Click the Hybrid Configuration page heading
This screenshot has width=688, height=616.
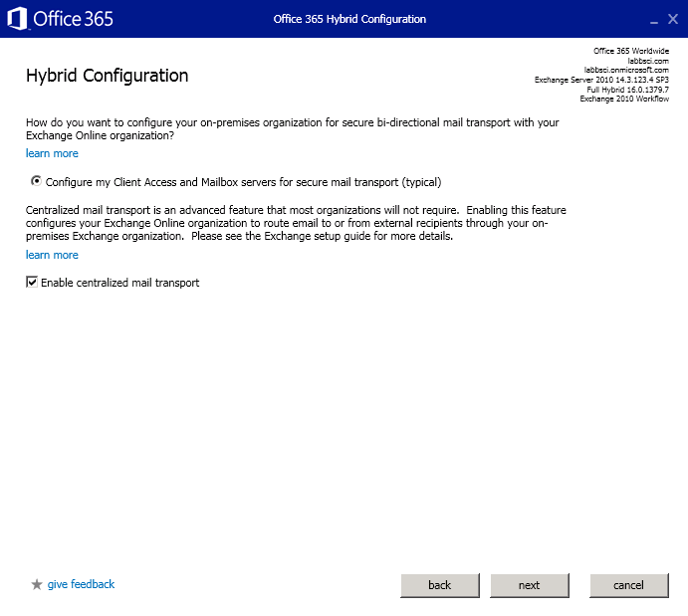click(x=107, y=76)
